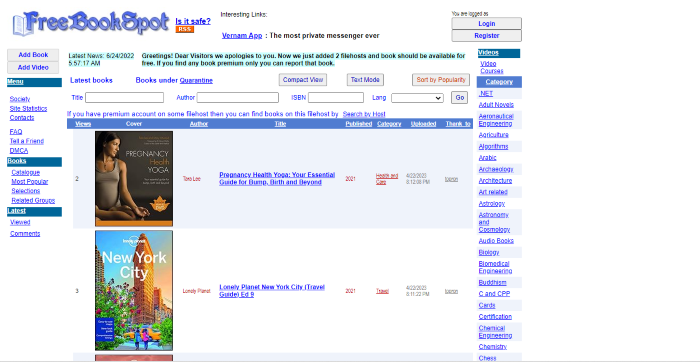Click the orange RSS feed icon
Image resolution: width=700 pixels, height=362 pixels.
click(184, 29)
